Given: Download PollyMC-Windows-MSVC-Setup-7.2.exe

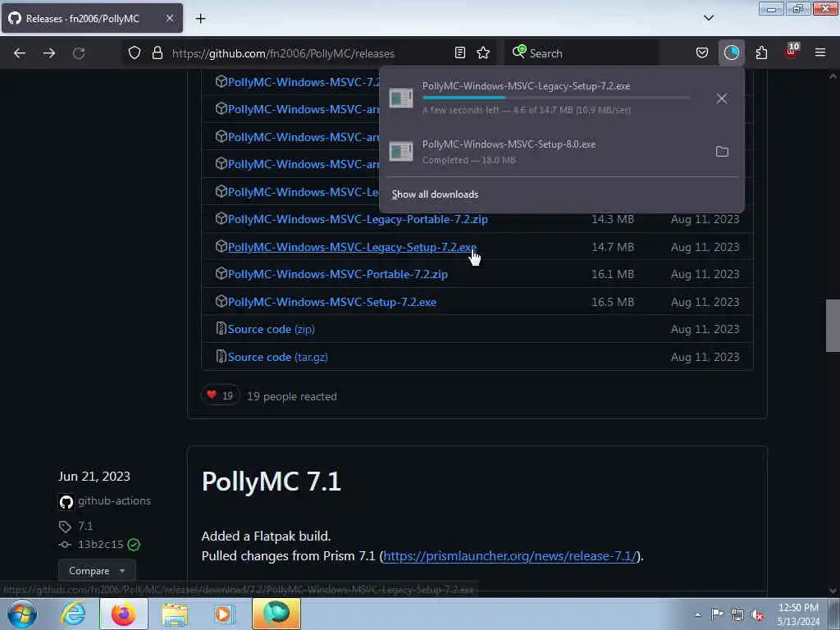Looking at the screenshot, I should pos(331,302).
